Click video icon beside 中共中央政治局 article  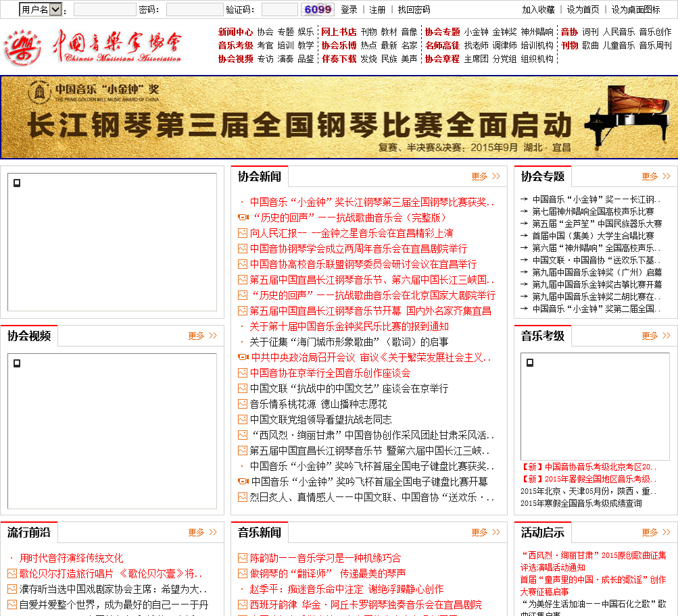click(243, 357)
